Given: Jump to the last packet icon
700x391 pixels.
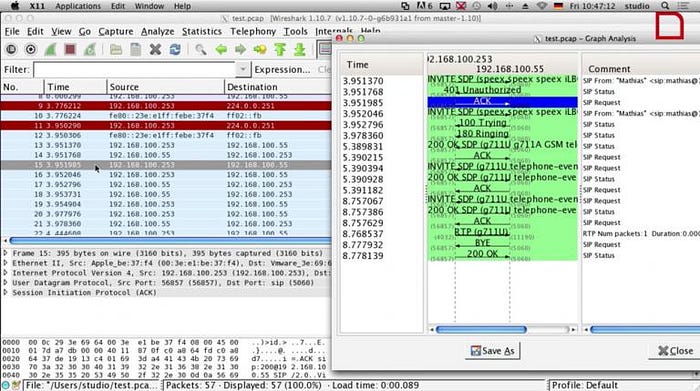Looking at the screenshot, I should click(300, 49).
